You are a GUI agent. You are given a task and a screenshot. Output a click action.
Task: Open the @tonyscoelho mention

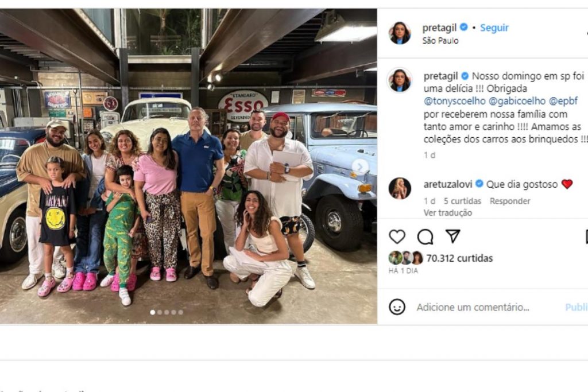tap(455, 101)
